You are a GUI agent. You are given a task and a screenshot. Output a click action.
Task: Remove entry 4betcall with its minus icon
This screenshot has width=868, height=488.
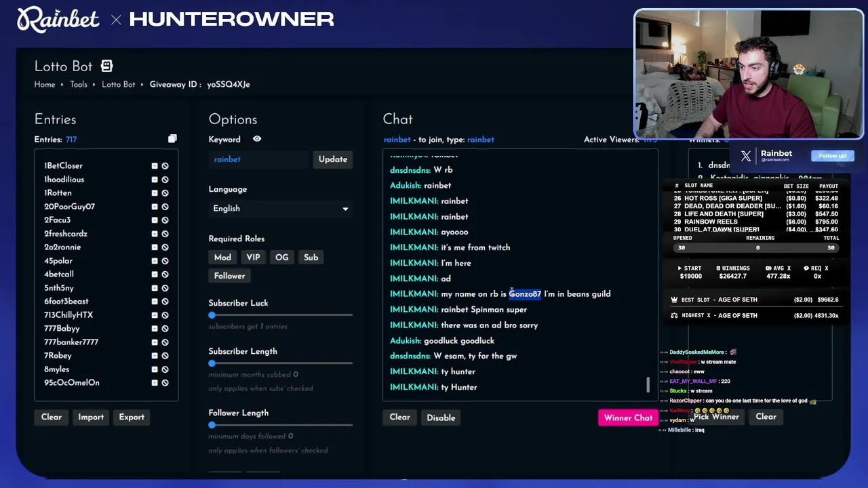point(155,274)
